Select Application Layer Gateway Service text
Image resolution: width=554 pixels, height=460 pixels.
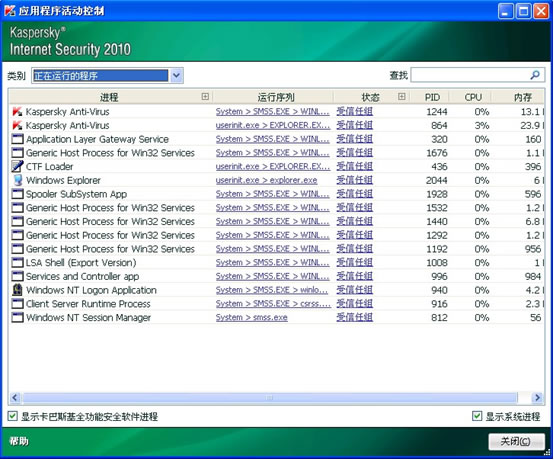(x=98, y=139)
